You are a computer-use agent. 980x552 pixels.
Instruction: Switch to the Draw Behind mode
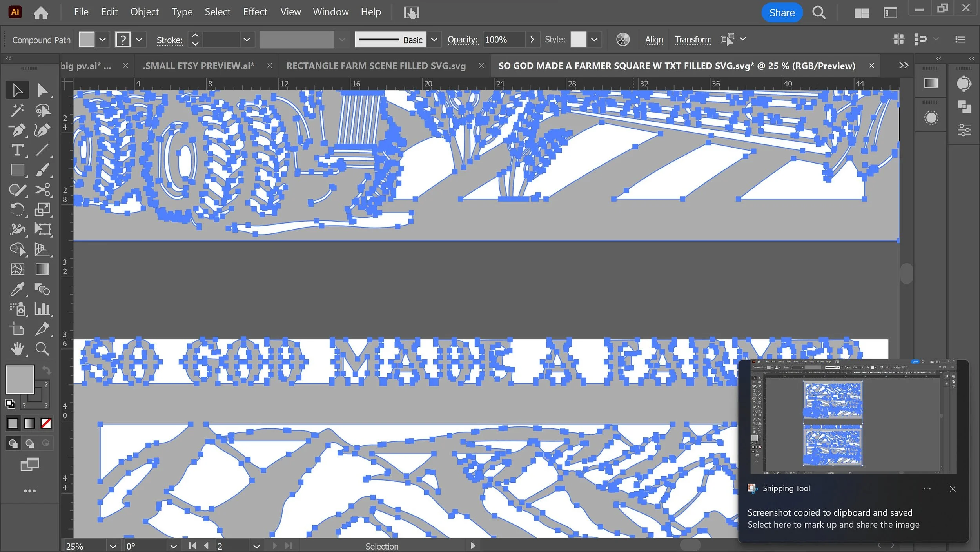coord(29,443)
